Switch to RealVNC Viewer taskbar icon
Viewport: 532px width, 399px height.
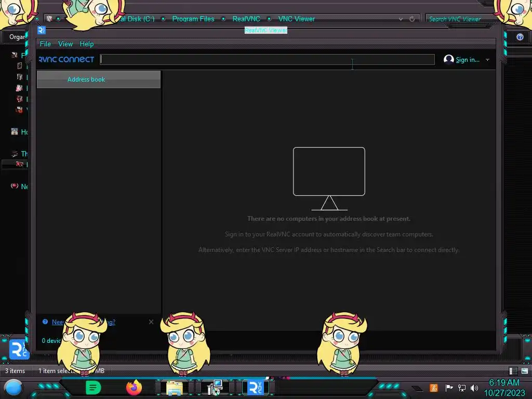(x=256, y=388)
